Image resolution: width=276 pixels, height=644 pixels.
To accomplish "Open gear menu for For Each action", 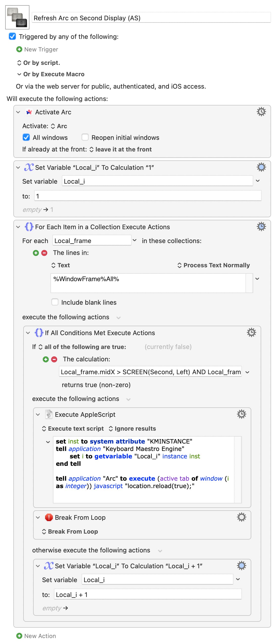I will (261, 226).
